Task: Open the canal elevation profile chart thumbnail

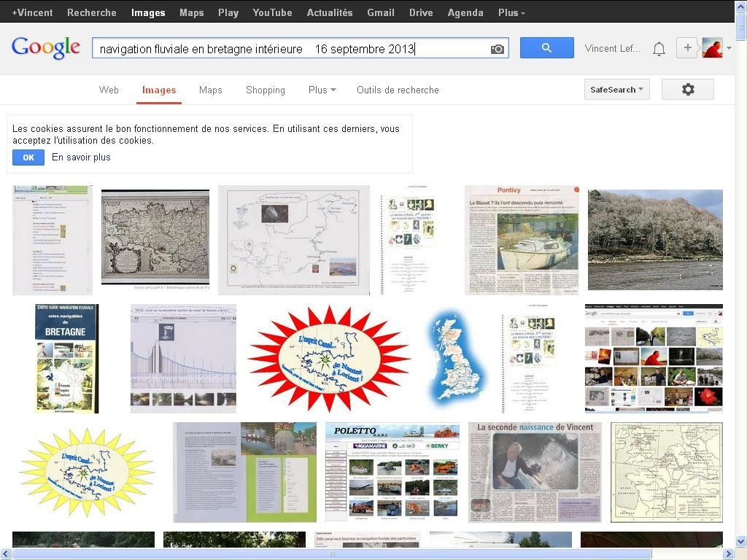Action: point(183,359)
